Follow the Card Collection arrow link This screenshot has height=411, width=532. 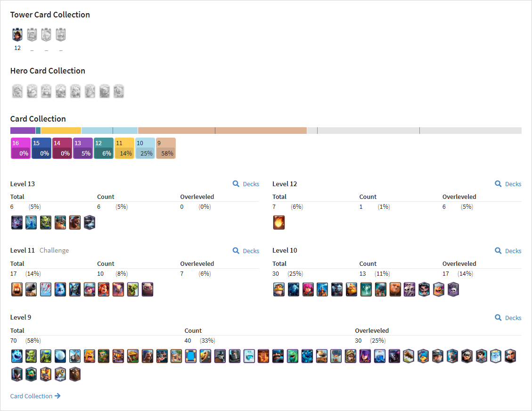tap(35, 396)
